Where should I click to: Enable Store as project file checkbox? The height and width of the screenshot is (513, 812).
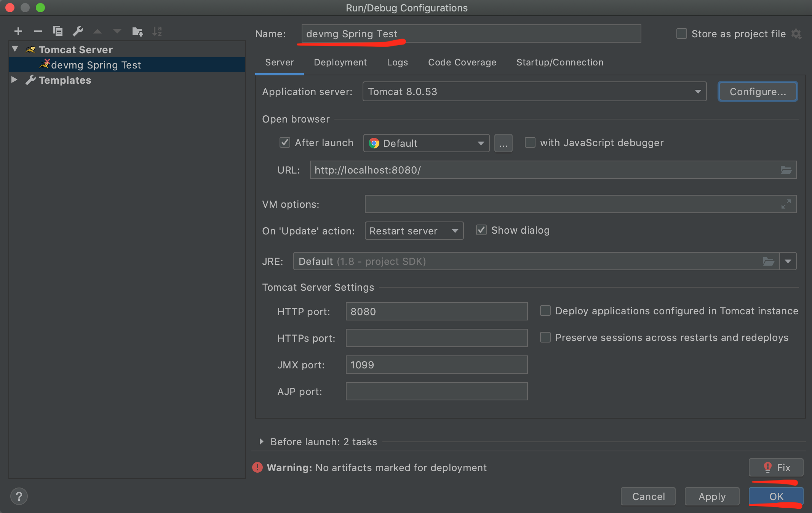click(x=681, y=34)
